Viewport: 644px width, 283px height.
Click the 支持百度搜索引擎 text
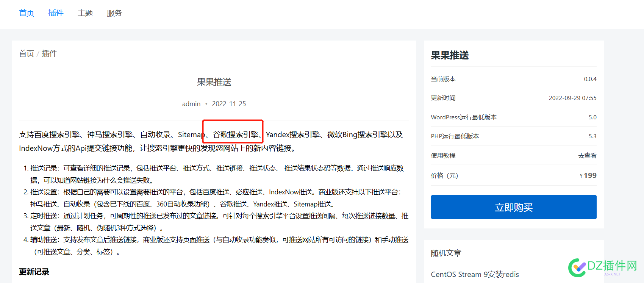[49, 135]
